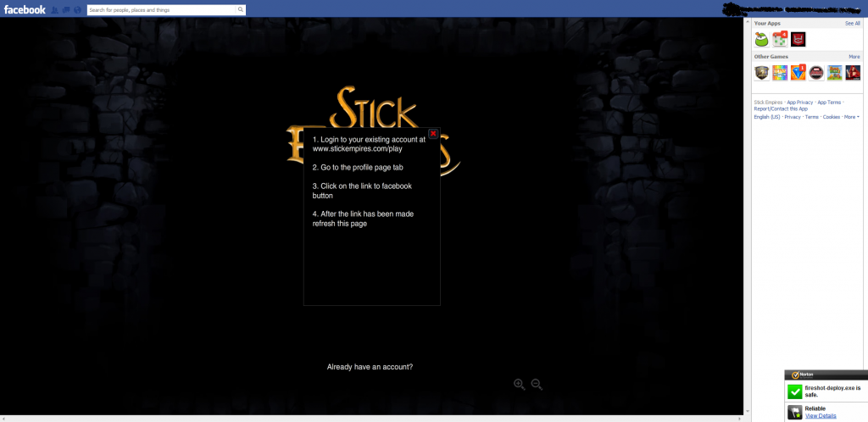Image resolution: width=868 pixels, height=422 pixels.
Task: Zoom in the game view
Action: click(x=520, y=385)
